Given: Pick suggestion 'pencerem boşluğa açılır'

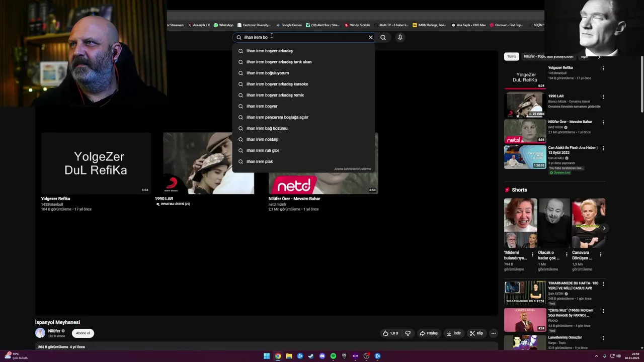Looking at the screenshot, I should tap(304, 117).
